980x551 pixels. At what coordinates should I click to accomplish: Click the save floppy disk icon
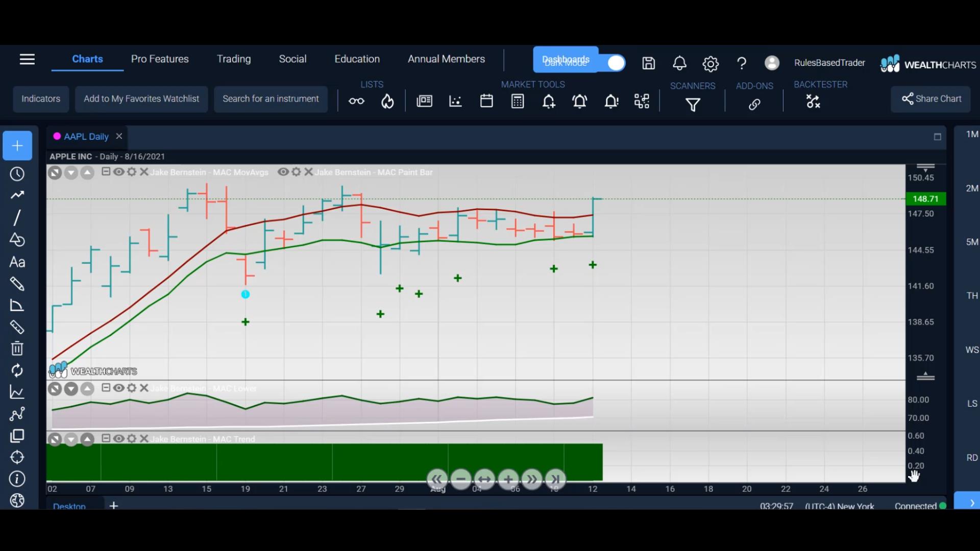[648, 63]
